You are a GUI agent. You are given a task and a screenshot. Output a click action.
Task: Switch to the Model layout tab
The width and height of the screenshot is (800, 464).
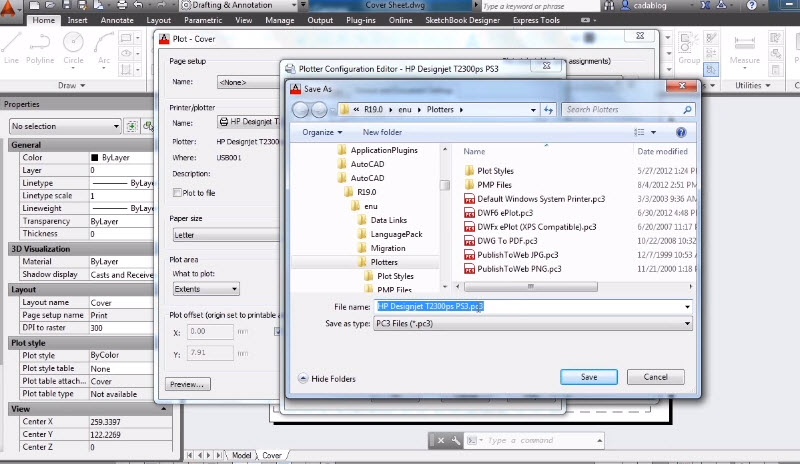tap(241, 455)
